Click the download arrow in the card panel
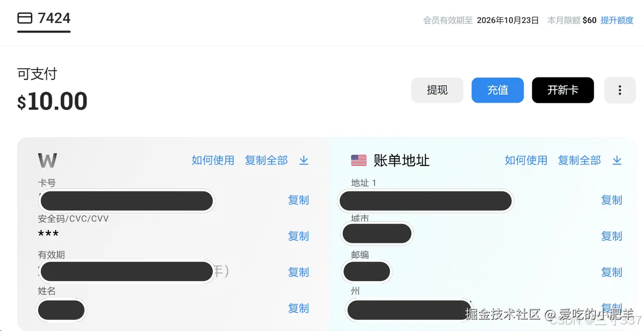644x331 pixels. point(304,160)
